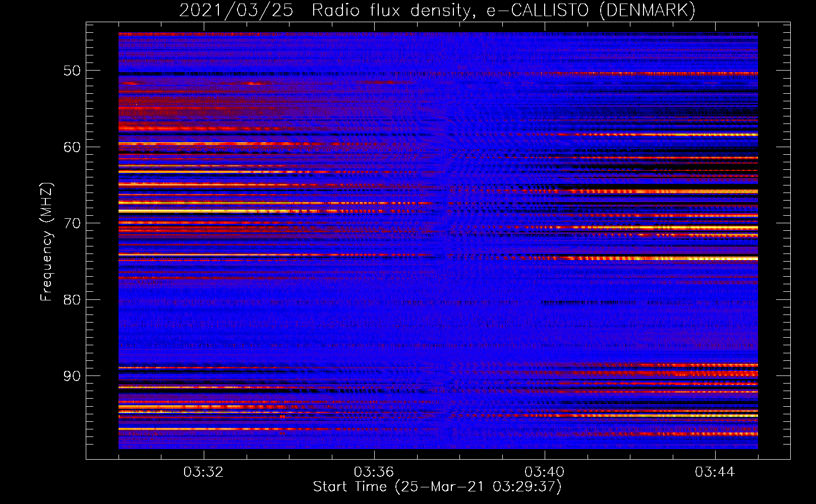Select the 60 MHz frequency tick label
816x504 pixels.
tap(72, 147)
